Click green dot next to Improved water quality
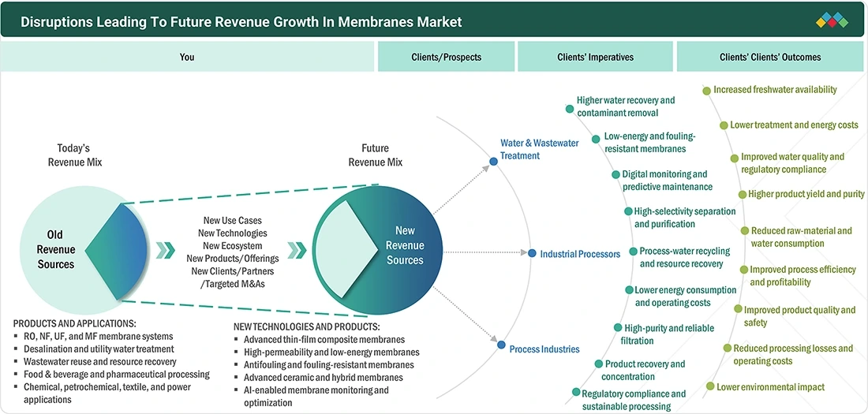The width and height of the screenshot is (868, 414). coord(734,159)
